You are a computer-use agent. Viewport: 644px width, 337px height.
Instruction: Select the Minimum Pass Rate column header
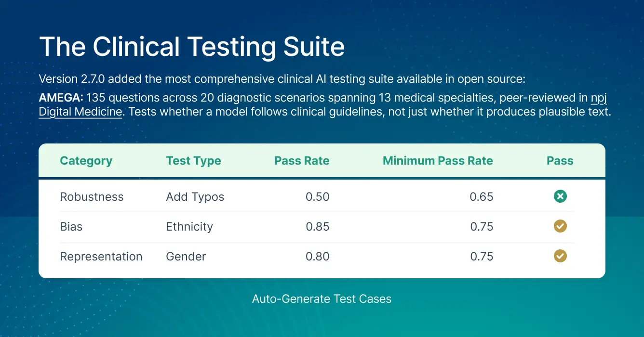(x=438, y=161)
